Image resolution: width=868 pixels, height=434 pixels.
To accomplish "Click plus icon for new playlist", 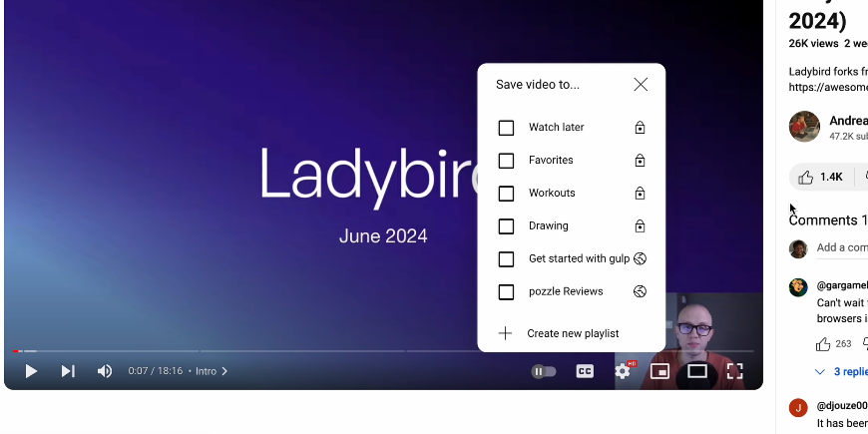I will [x=505, y=333].
